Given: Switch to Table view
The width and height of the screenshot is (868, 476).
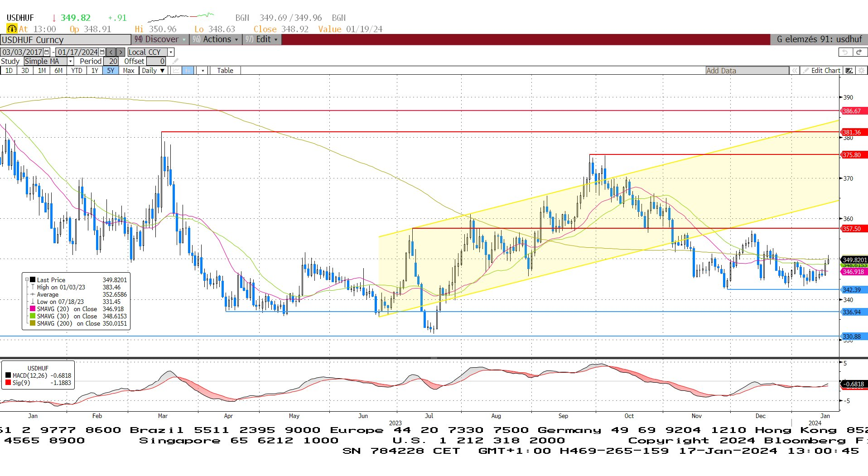Looking at the screenshot, I should coord(225,71).
